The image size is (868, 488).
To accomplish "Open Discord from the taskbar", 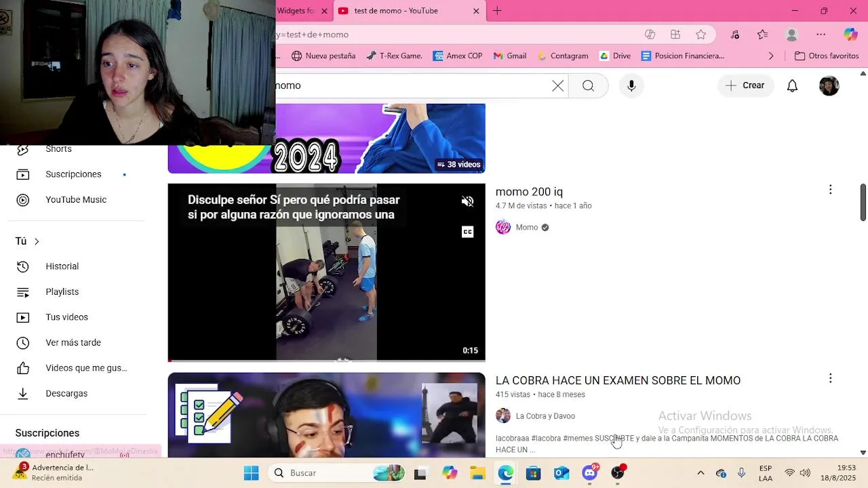I will [590, 473].
